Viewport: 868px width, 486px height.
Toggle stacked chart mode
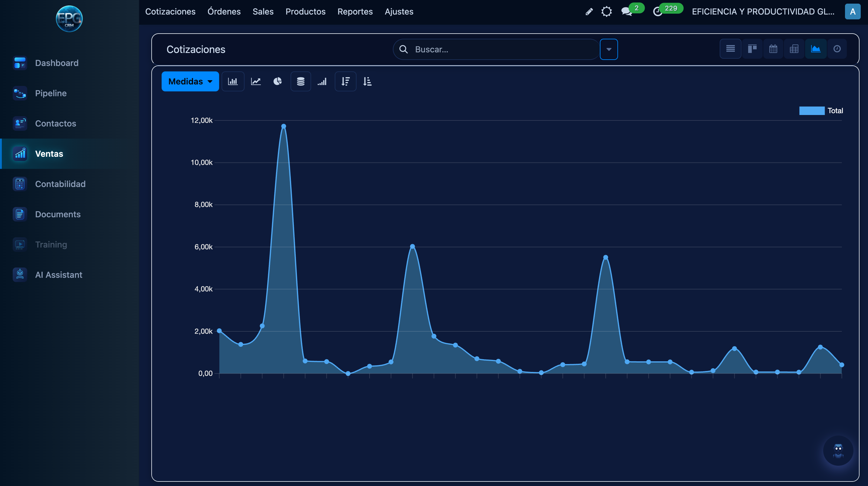click(x=301, y=81)
